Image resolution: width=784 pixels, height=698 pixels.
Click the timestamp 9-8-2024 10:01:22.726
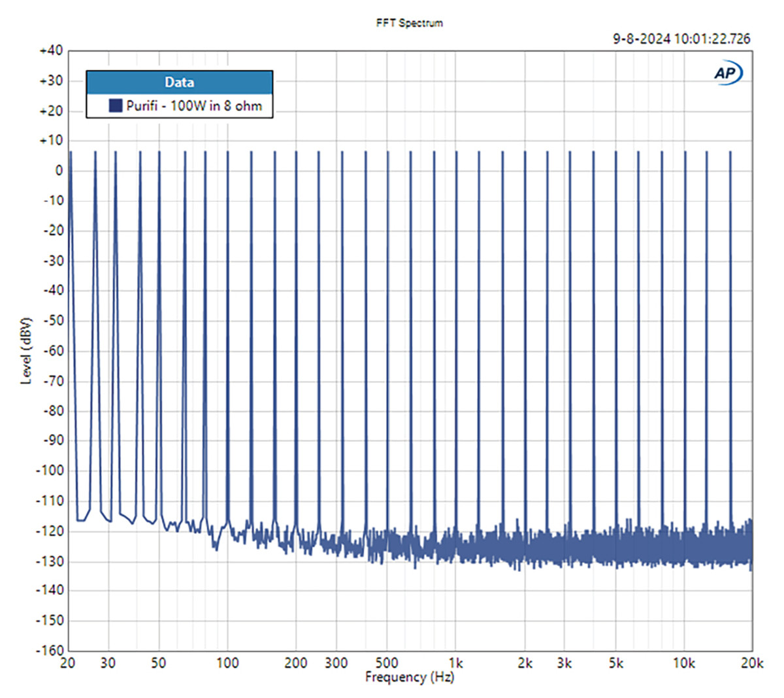(681, 39)
